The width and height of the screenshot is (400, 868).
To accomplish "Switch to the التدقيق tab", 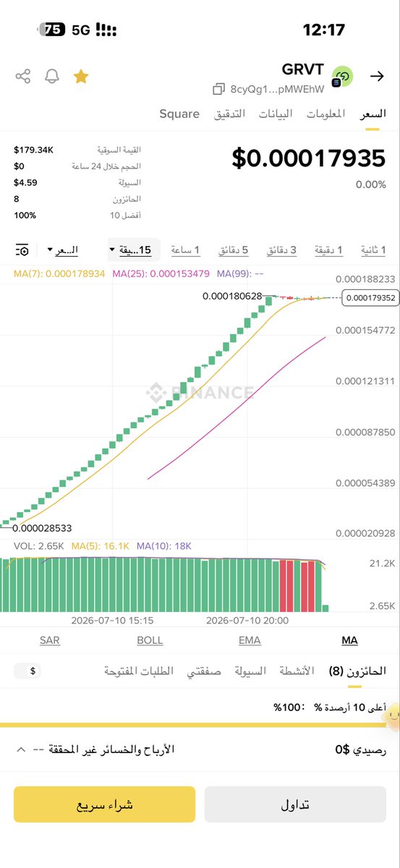I will click(x=229, y=114).
